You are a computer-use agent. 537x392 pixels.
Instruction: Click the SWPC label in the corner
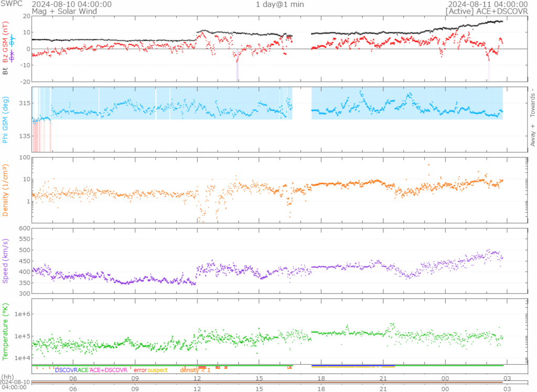(10, 4)
